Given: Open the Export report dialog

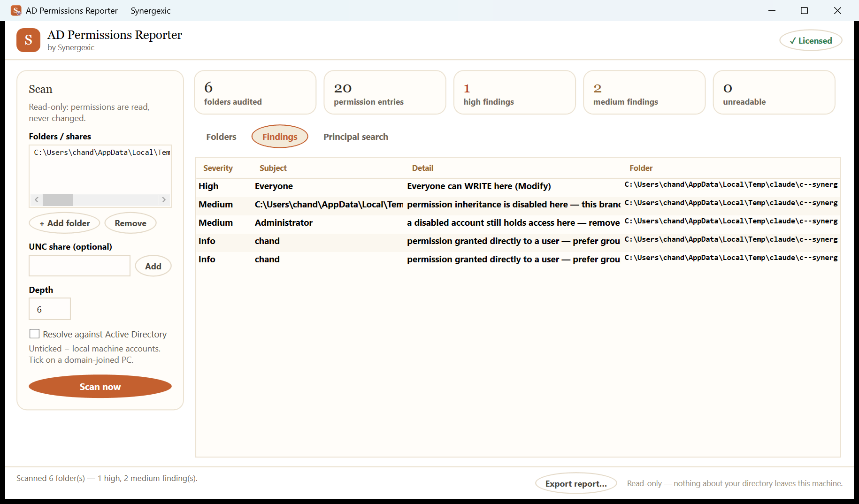Looking at the screenshot, I should click(576, 483).
